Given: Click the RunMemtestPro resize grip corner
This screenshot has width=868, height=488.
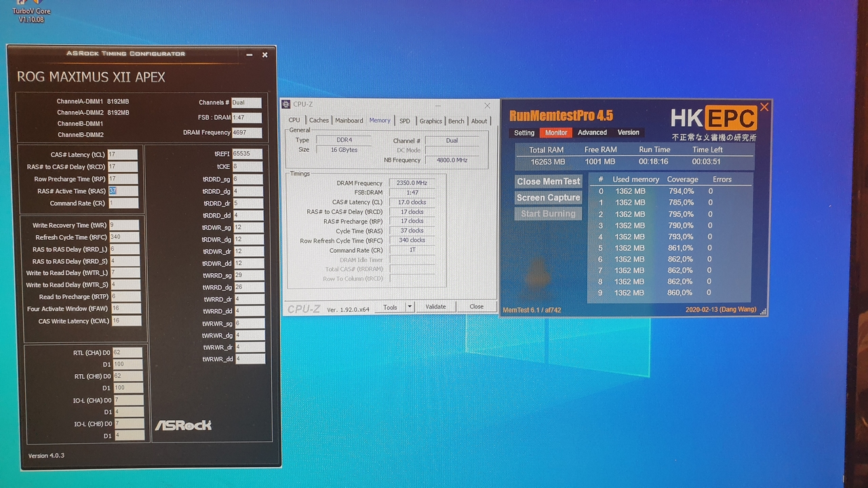Looking at the screenshot, I should coord(764,312).
